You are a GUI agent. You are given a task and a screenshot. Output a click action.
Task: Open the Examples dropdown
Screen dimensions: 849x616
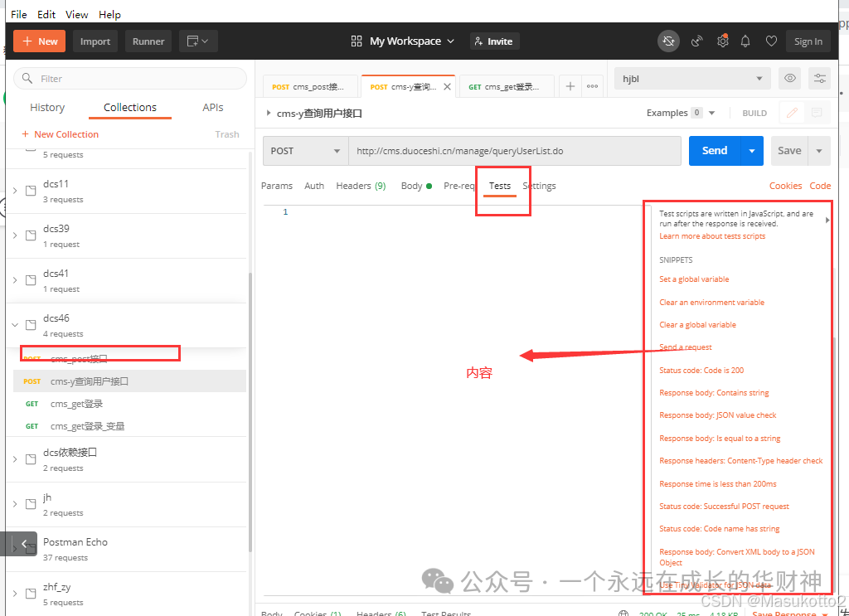681,113
